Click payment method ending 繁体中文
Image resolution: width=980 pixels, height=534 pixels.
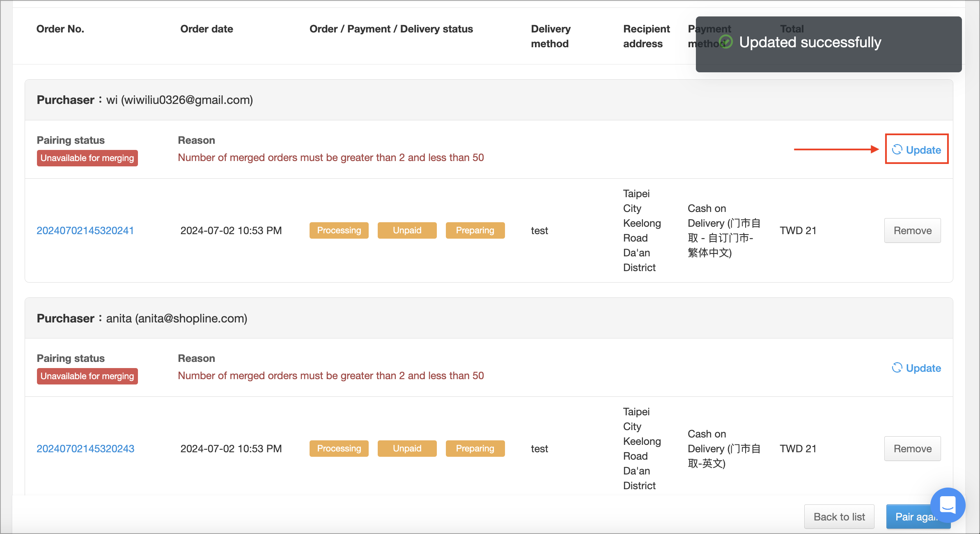[x=724, y=230]
